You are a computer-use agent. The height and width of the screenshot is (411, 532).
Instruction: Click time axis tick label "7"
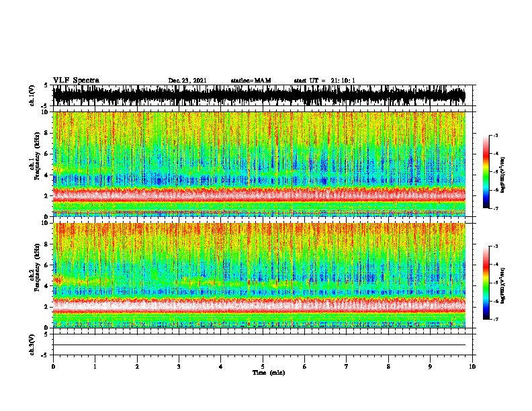(x=347, y=367)
